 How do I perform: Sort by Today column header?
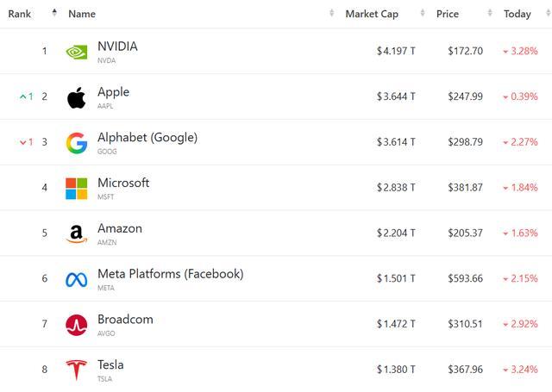coord(517,14)
